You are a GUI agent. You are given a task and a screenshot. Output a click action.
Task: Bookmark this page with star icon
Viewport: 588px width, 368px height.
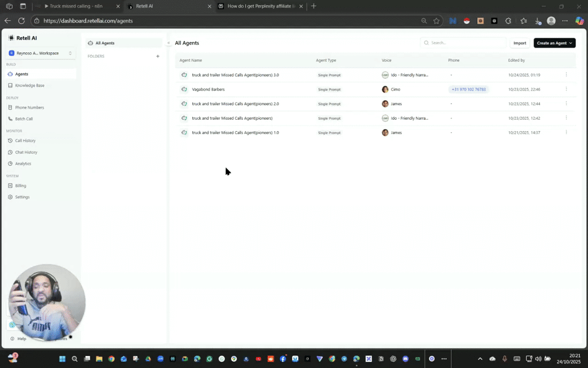click(x=436, y=21)
